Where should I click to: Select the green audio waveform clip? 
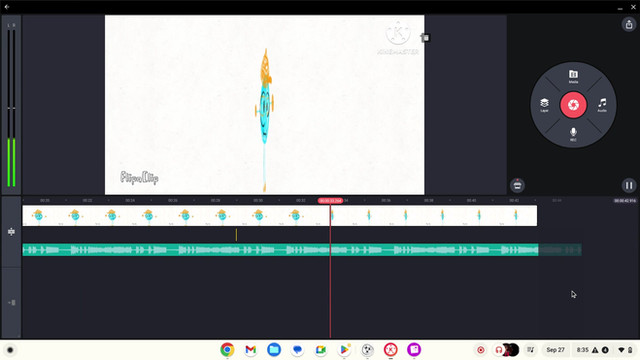click(280, 249)
